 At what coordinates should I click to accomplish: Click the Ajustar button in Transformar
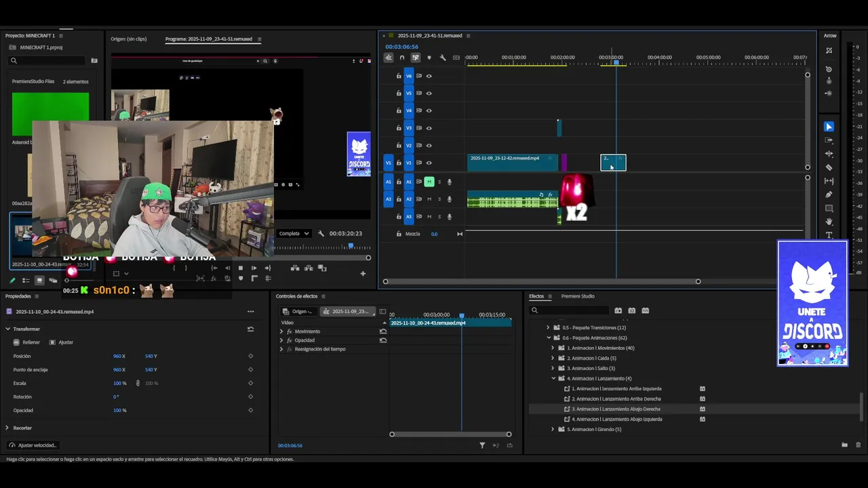coord(61,342)
